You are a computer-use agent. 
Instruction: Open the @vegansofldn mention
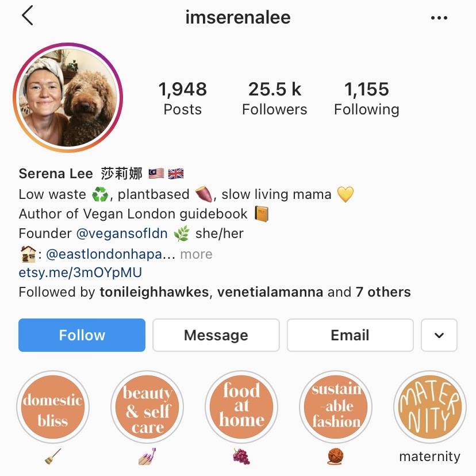(122, 233)
